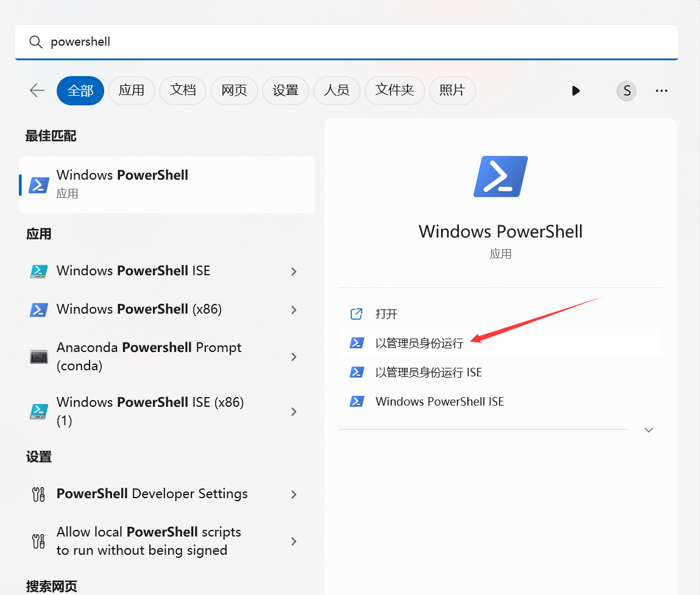The image size is (700, 595).
Task: Expand more actions with the down chevron
Action: [x=649, y=430]
